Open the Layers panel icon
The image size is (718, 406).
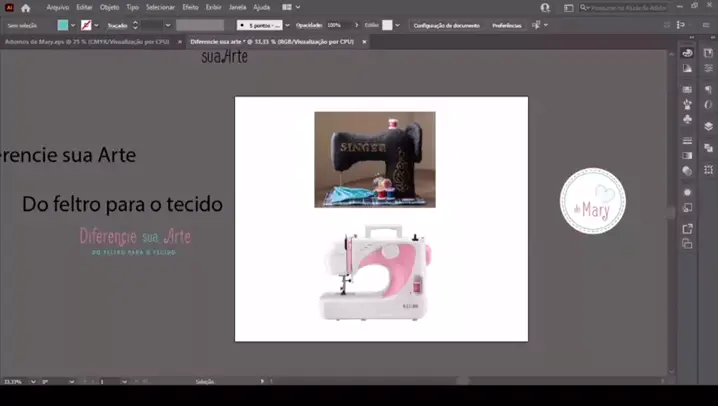click(x=708, y=126)
